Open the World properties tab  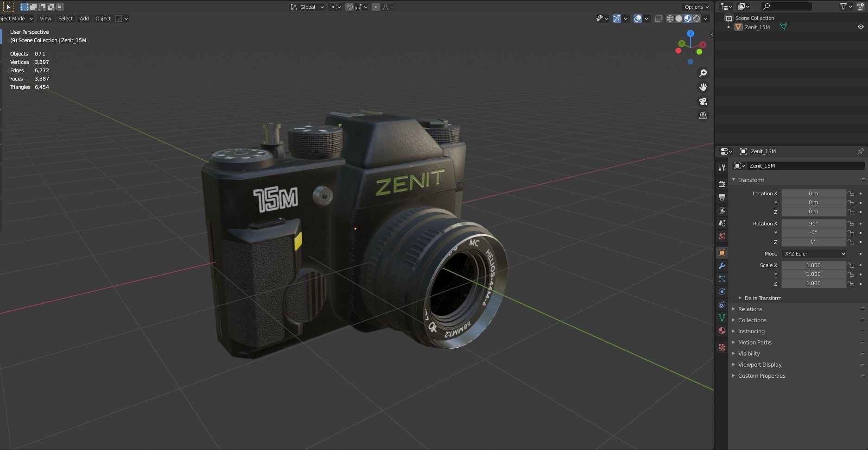coord(722,236)
